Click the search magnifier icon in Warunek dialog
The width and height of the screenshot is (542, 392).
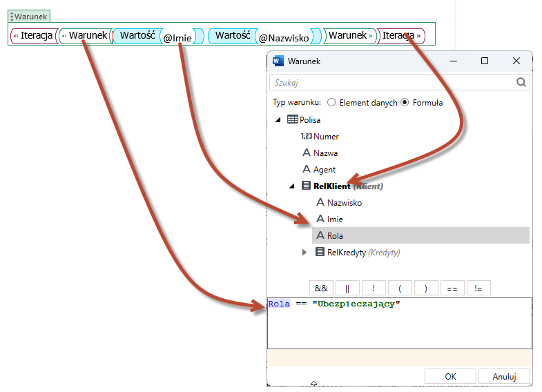click(521, 82)
